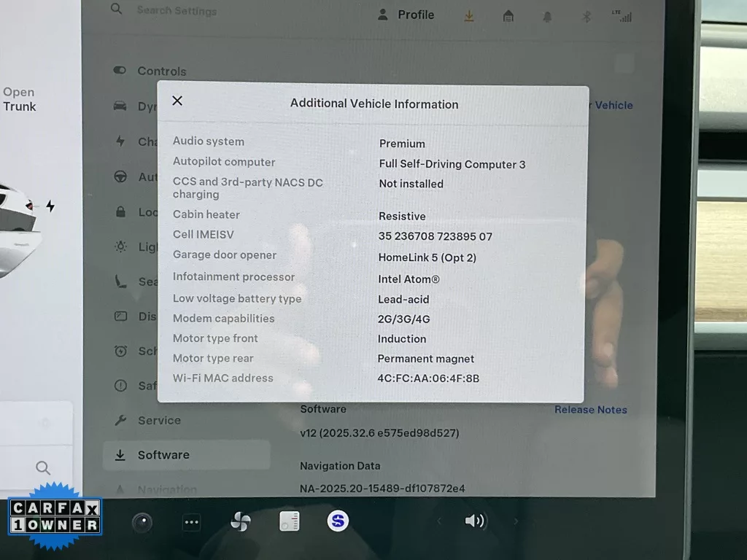The height and width of the screenshot is (560, 747).
Task: Open the app launcher three-dots icon
Action: [191, 522]
